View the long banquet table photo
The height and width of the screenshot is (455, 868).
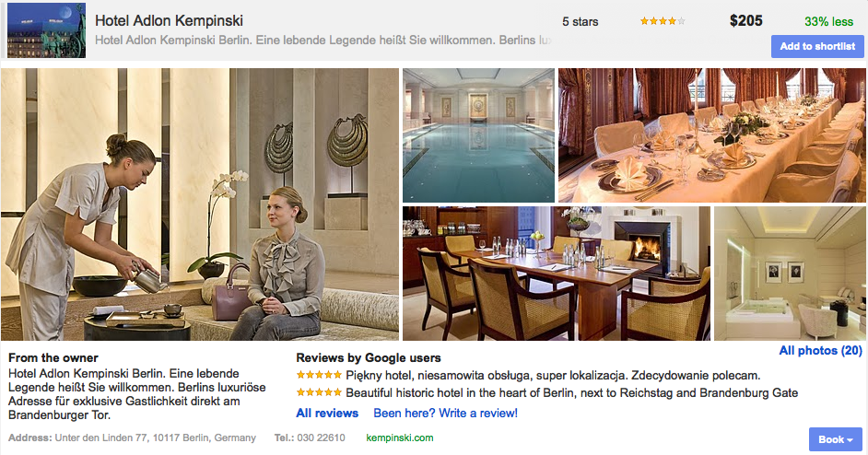pos(711,135)
